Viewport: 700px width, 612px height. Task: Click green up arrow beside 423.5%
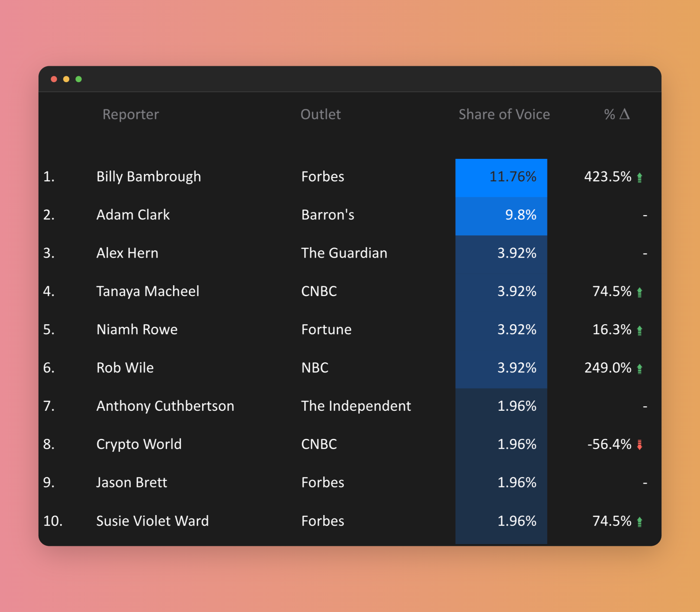click(639, 177)
